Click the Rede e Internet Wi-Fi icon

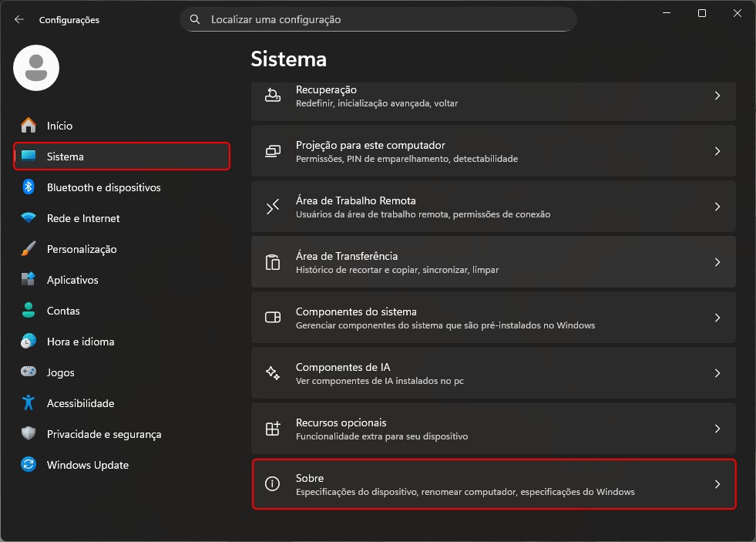tap(29, 218)
